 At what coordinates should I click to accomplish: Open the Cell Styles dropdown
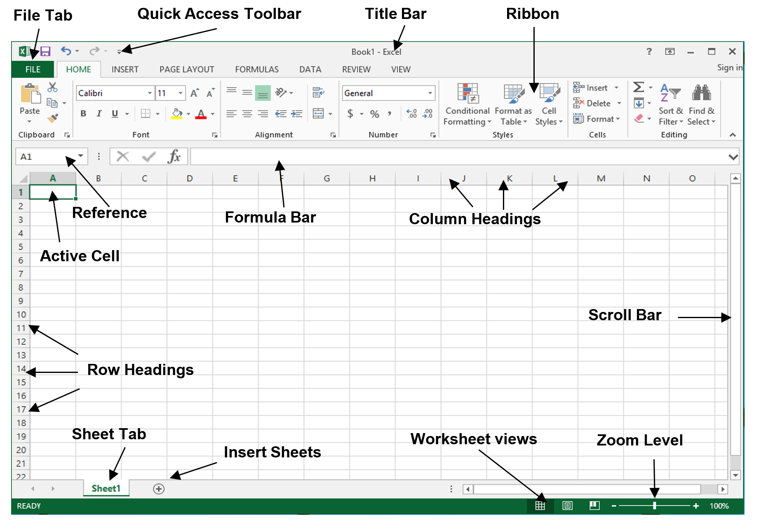click(549, 105)
